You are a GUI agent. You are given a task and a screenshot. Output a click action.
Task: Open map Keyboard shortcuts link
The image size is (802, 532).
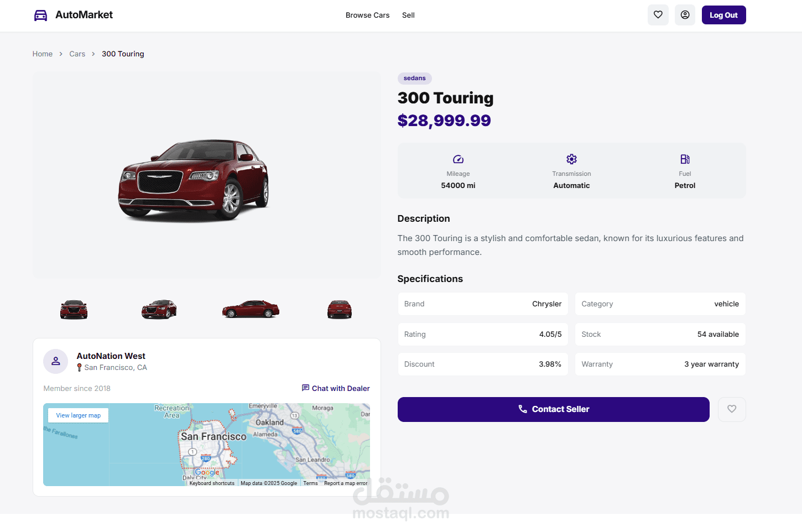(x=212, y=483)
